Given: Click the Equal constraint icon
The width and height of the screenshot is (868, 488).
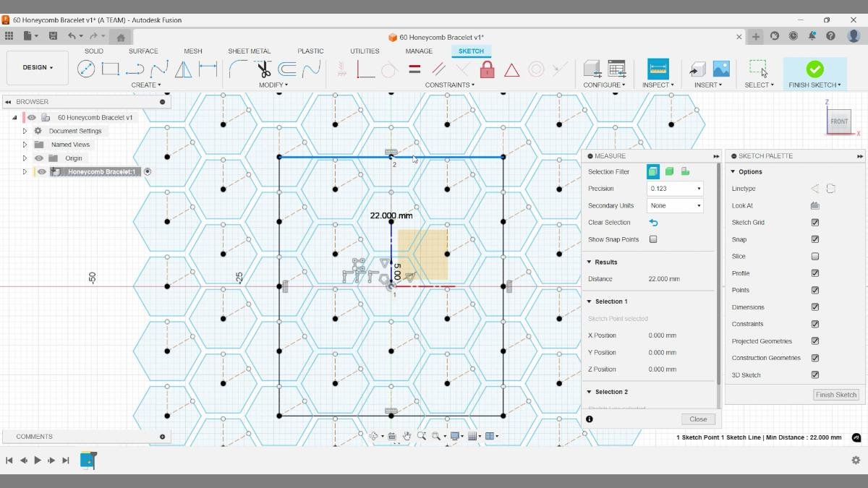Looking at the screenshot, I should coord(414,67).
